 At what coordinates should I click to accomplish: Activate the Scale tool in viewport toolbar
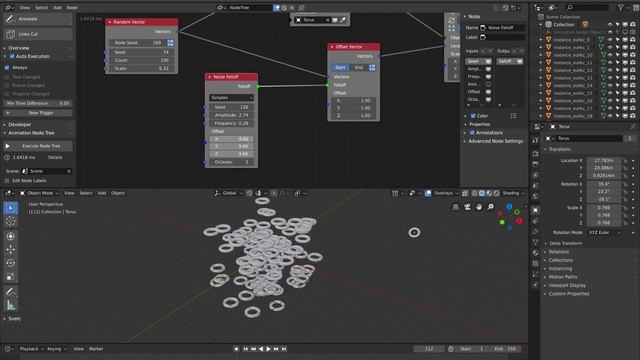coord(11,277)
